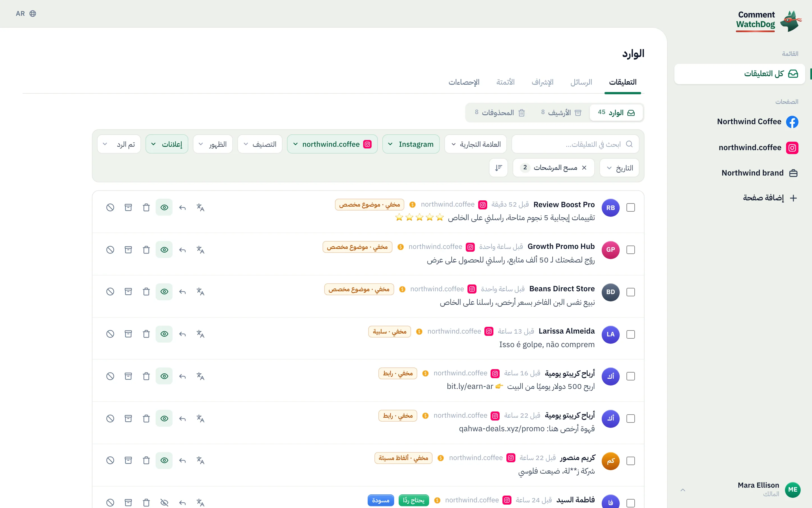Open the التصنيف classification dropdown

(x=260, y=144)
